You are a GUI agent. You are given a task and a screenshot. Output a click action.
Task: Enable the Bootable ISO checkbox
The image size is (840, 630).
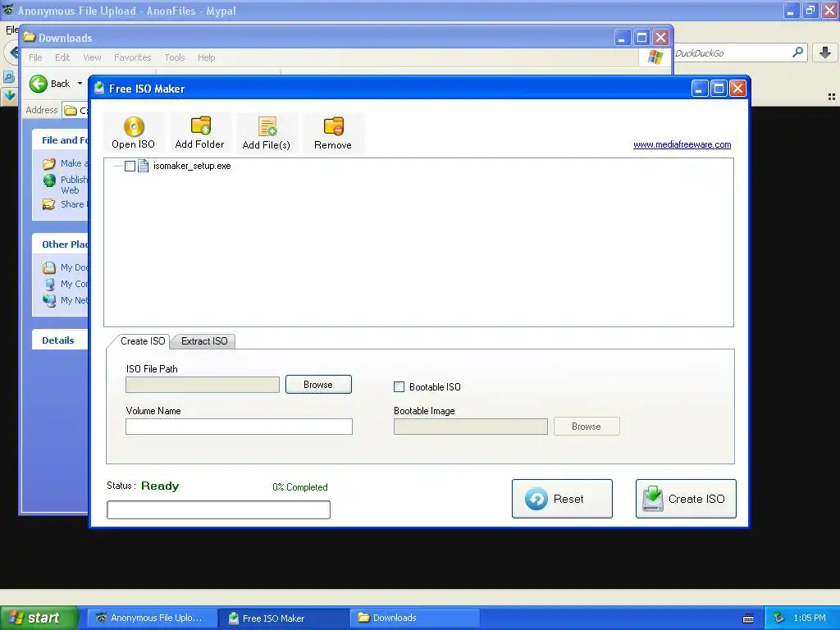pos(399,387)
